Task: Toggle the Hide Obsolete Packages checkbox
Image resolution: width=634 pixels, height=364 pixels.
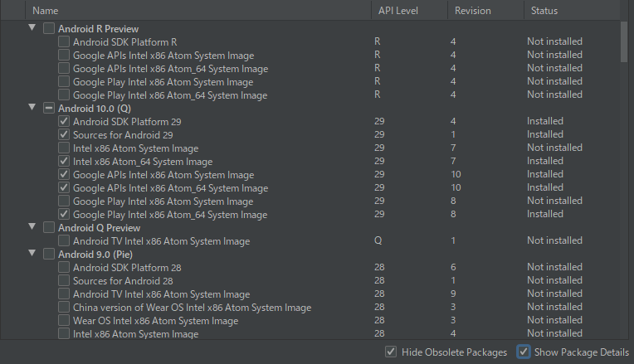Action: pyautogui.click(x=391, y=352)
